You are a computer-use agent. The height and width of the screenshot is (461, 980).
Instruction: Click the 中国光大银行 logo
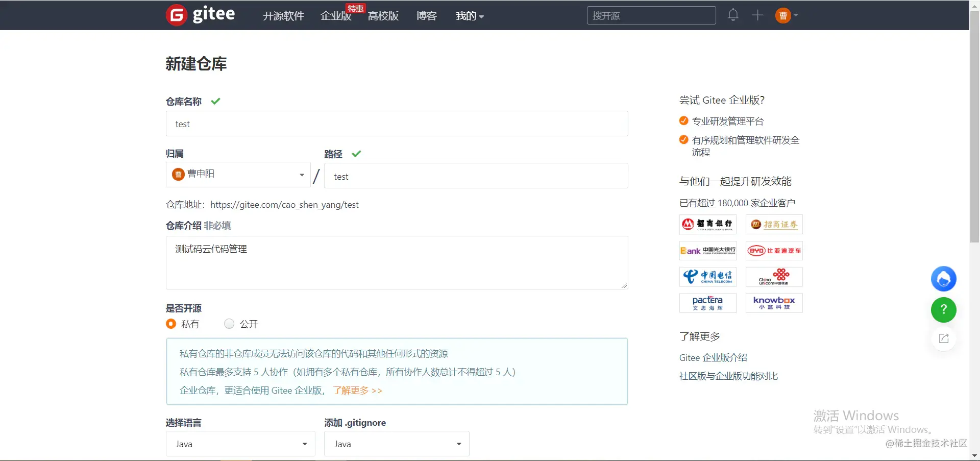pyautogui.click(x=707, y=251)
